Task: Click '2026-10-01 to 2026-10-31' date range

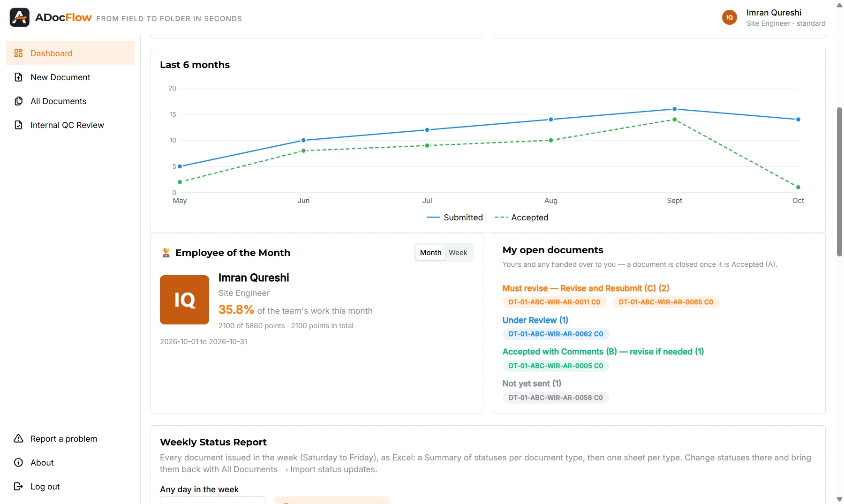Action: (203, 341)
